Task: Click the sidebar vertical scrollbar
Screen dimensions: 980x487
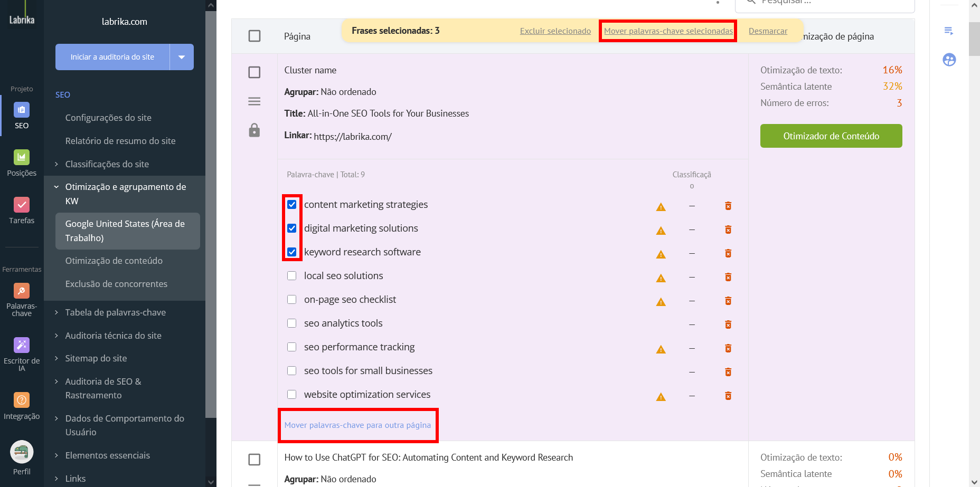Action: tap(211, 211)
